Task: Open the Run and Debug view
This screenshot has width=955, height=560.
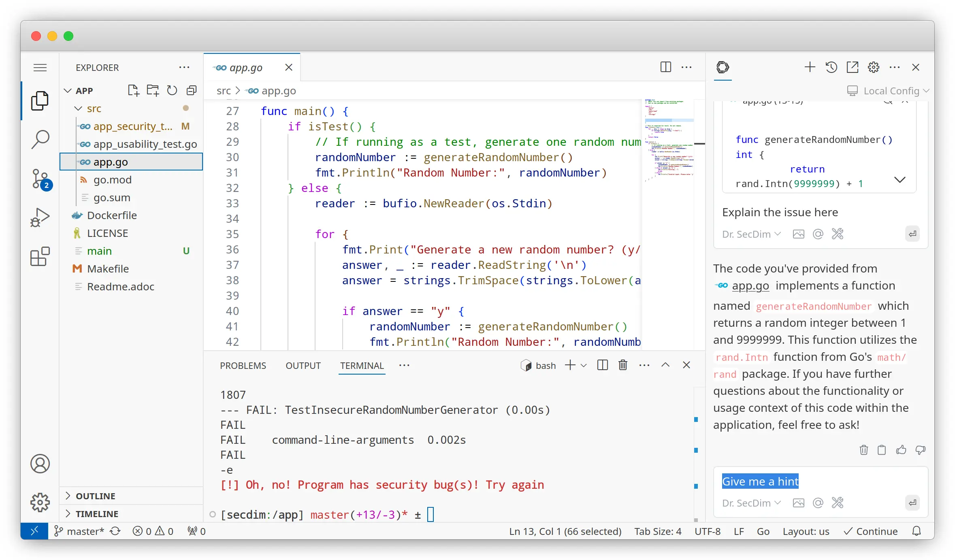Action: click(x=40, y=217)
